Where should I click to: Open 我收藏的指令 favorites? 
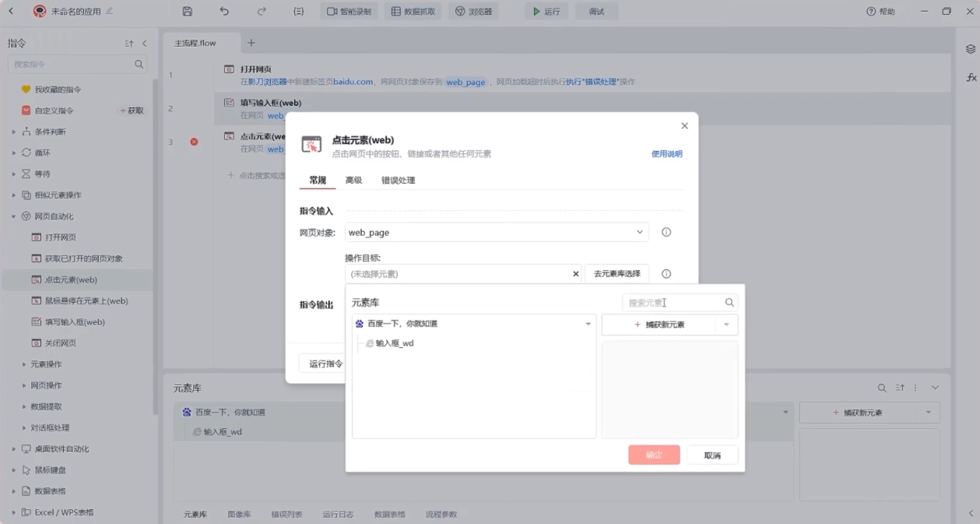(x=58, y=90)
